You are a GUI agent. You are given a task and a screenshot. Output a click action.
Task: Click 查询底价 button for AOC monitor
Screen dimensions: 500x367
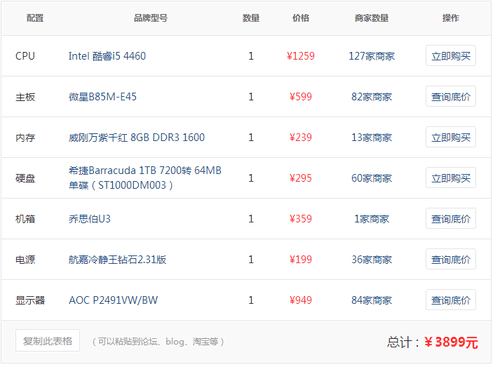(450, 300)
